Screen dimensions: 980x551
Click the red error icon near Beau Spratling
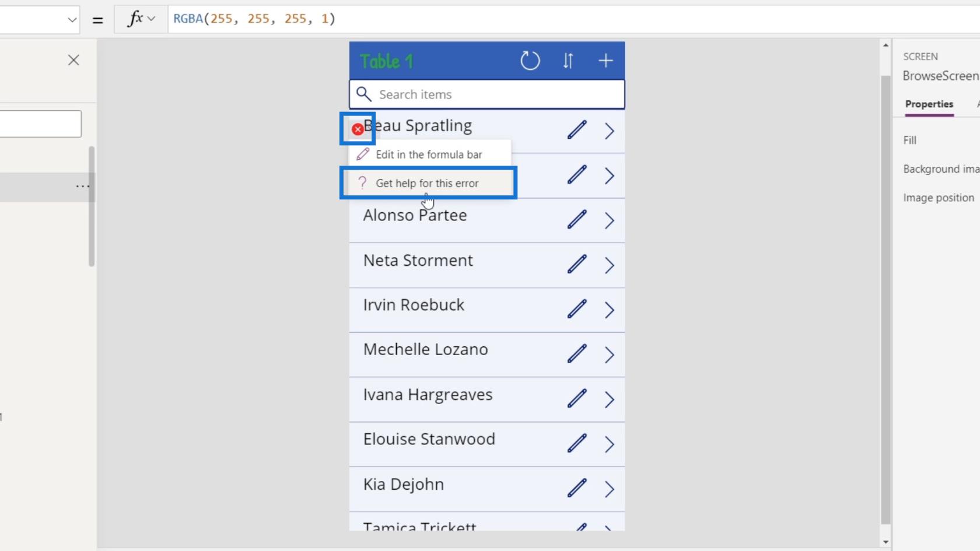pyautogui.click(x=358, y=129)
